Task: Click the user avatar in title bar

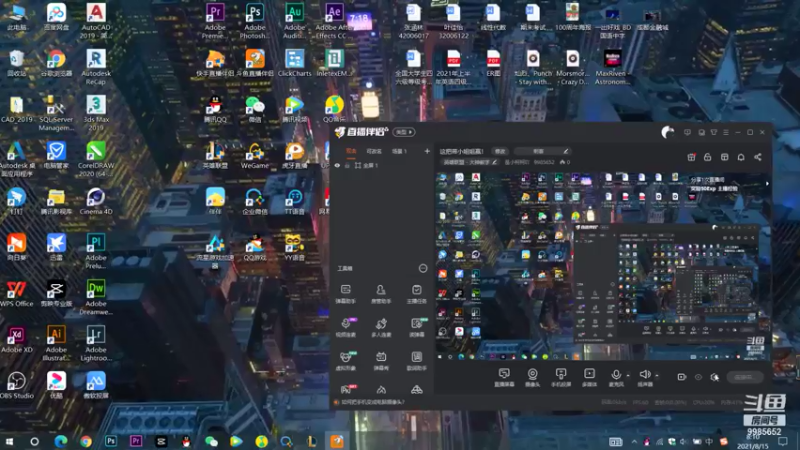Action: [x=667, y=133]
